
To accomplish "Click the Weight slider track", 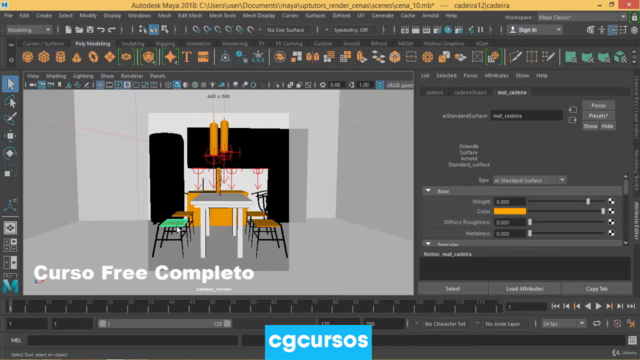I will coord(566,202).
